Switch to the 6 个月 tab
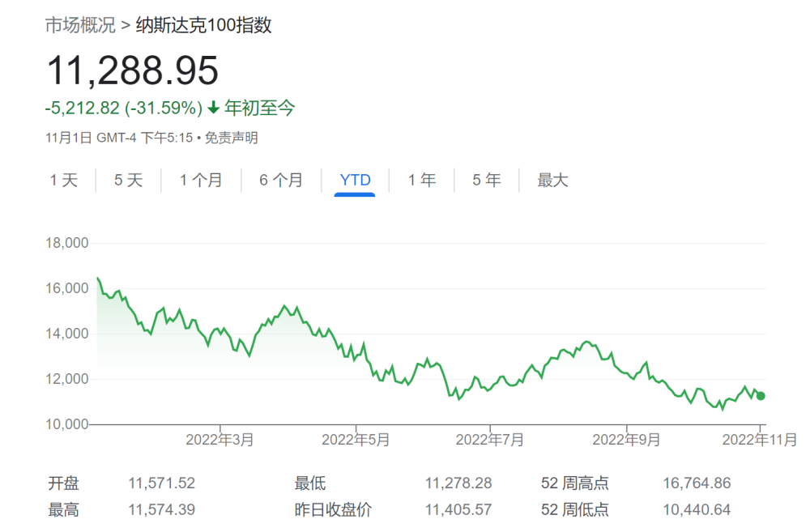The height and width of the screenshot is (532, 810). (x=281, y=181)
